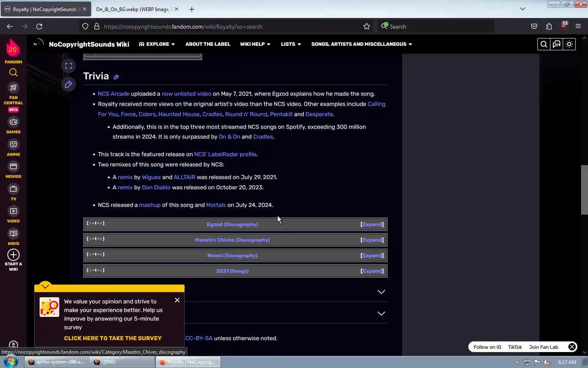Reload the current page
This screenshot has height=368, width=588.
[39, 27]
